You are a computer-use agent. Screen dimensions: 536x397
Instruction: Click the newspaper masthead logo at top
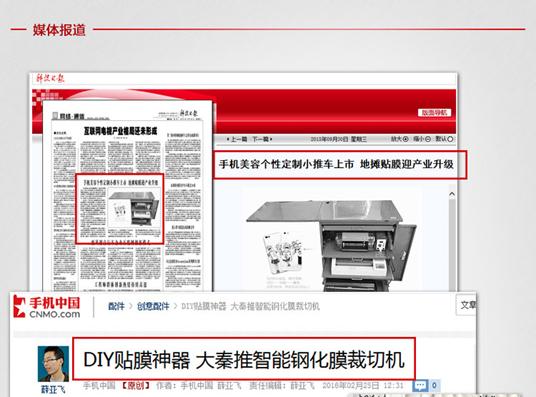tap(50, 78)
